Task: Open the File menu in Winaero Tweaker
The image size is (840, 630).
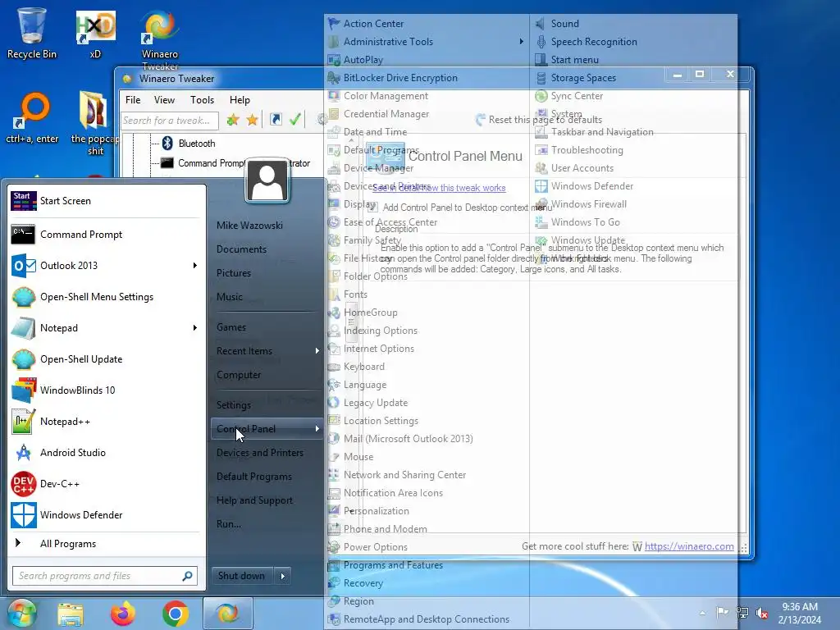Action: pos(133,99)
